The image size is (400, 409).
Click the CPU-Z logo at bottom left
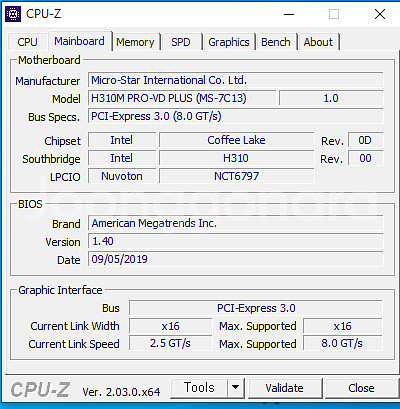[x=40, y=390]
